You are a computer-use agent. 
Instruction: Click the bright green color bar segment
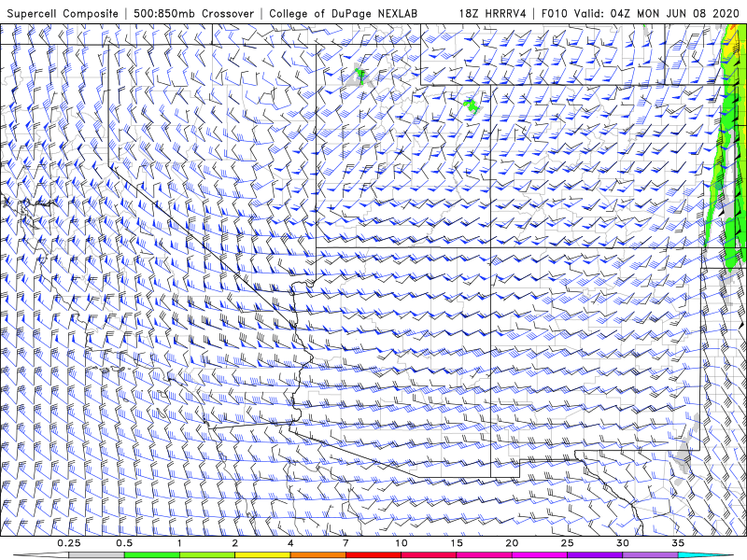pyautogui.click(x=152, y=555)
